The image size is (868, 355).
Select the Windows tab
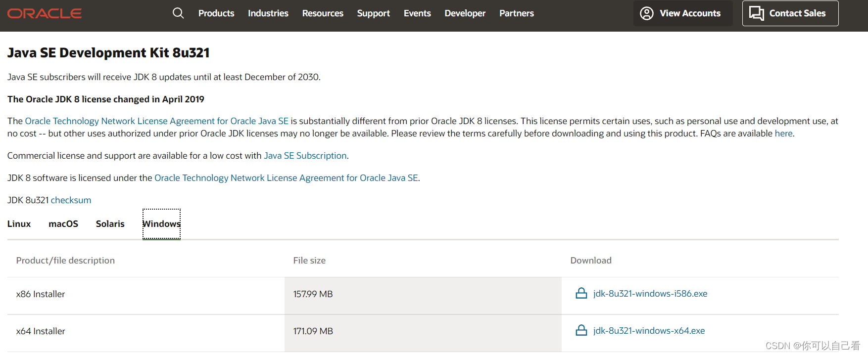coord(161,224)
